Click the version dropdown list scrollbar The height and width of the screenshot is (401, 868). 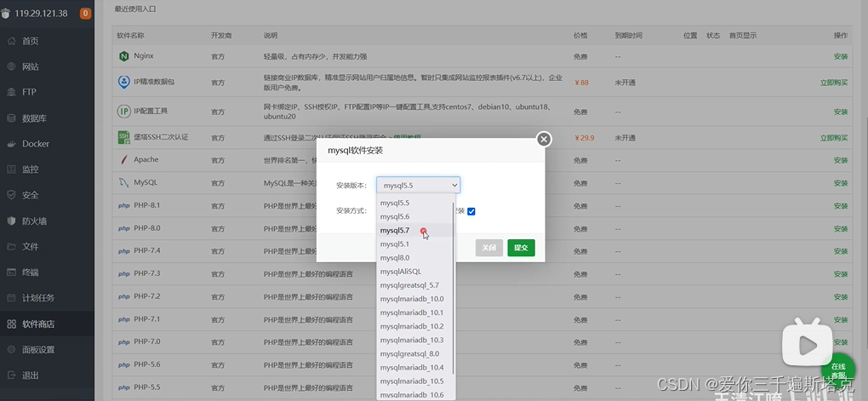[x=454, y=288]
